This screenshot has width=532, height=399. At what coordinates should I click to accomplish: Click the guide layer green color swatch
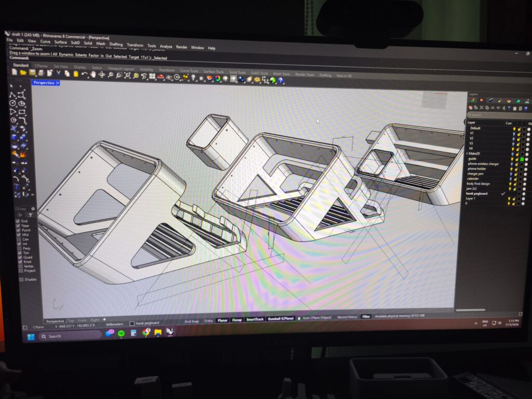click(x=522, y=159)
